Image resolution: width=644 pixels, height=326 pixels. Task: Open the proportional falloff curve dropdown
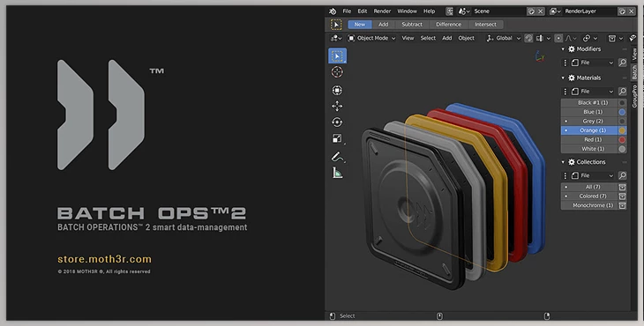[x=571, y=38]
